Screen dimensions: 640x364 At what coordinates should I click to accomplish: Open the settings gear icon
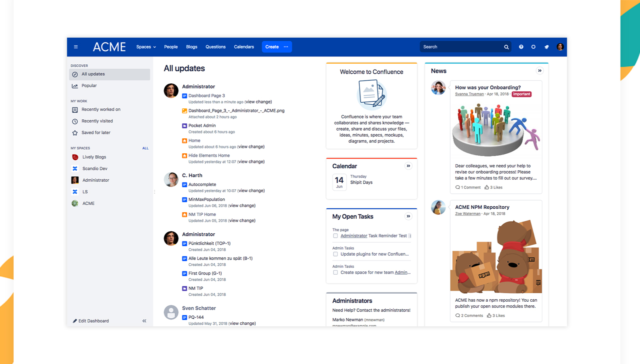coord(534,47)
